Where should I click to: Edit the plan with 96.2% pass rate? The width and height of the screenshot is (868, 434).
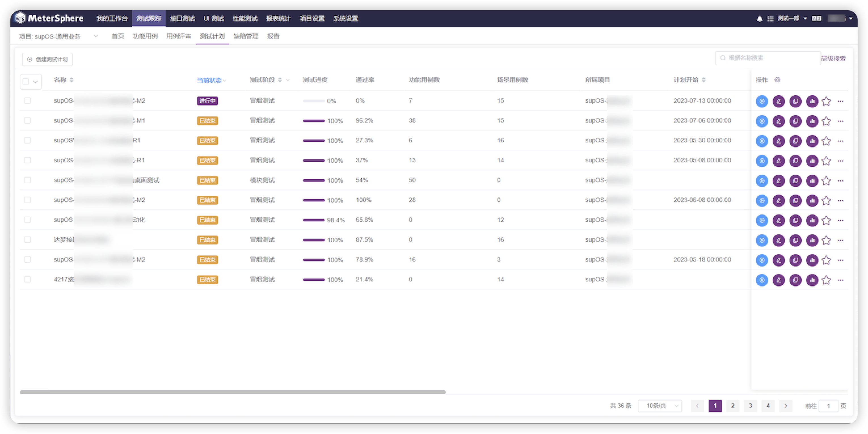coord(779,121)
